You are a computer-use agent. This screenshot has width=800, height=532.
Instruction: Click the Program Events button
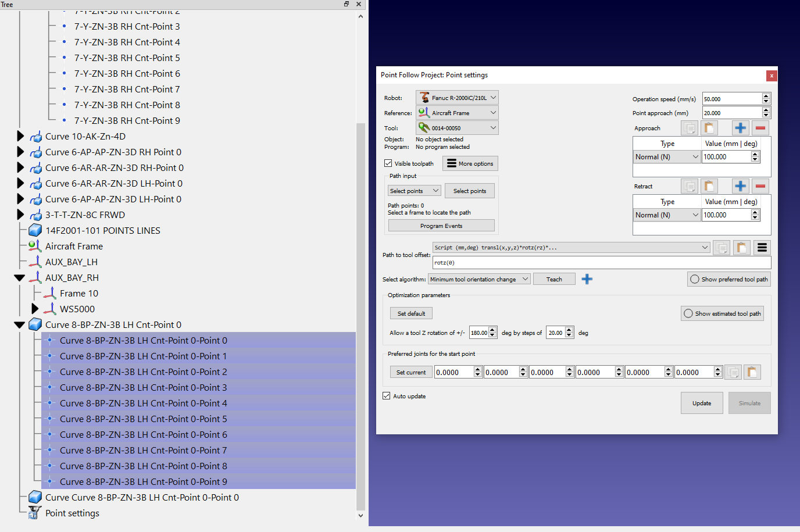(x=441, y=226)
